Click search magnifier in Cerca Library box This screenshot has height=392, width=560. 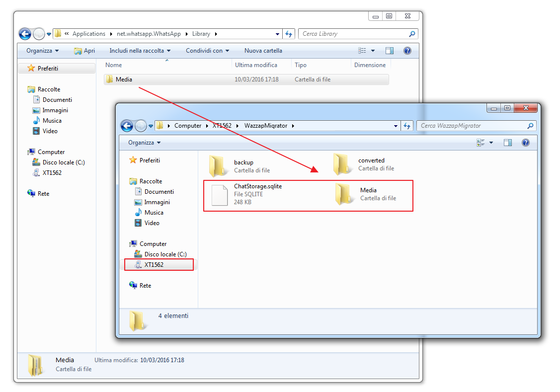coord(412,34)
